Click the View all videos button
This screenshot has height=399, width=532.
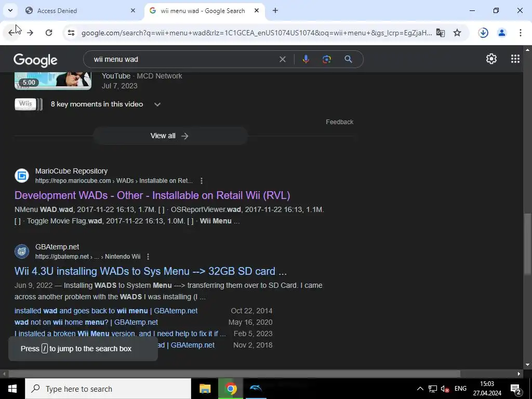click(x=170, y=136)
